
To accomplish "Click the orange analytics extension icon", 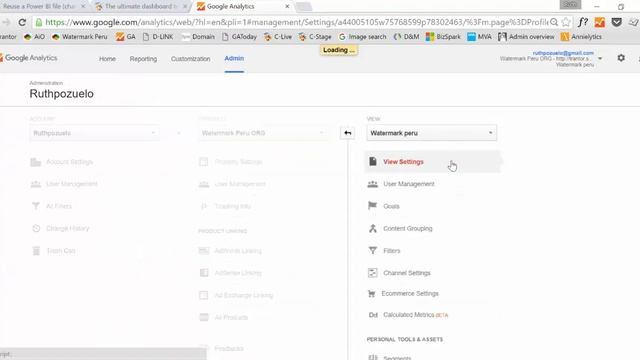I will point(600,22).
